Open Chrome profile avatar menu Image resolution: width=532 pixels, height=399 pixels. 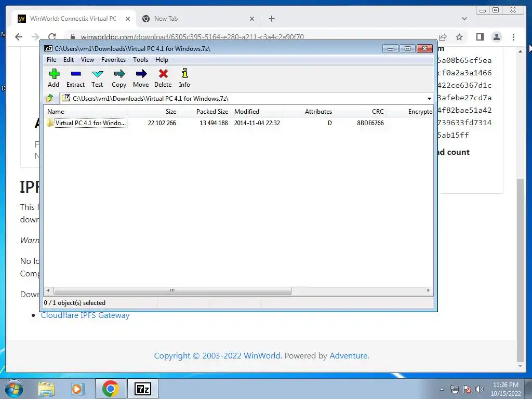(497, 37)
